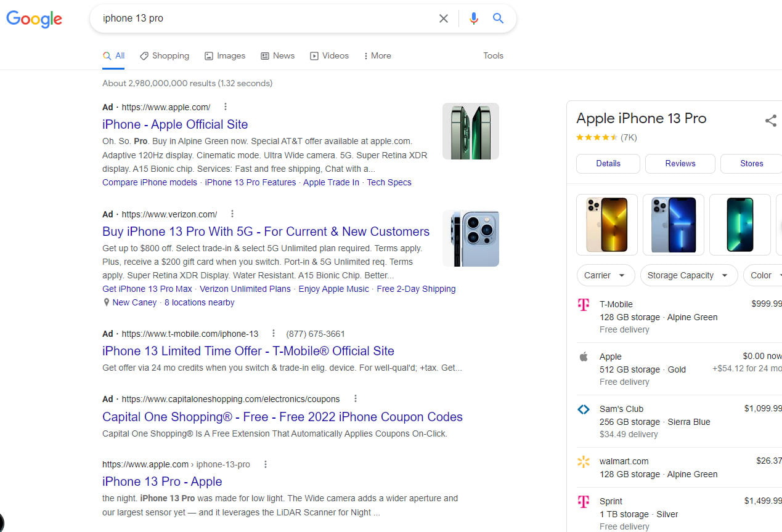This screenshot has height=532, width=782.
Task: Open the Tools menu
Action: (x=493, y=55)
